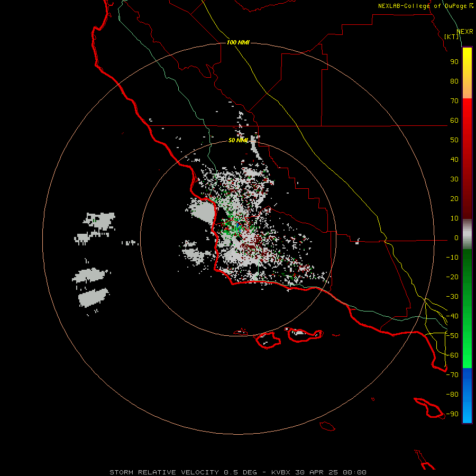Click the -20 value on velocity scale
The height and width of the screenshot is (476, 476).
coord(452,277)
